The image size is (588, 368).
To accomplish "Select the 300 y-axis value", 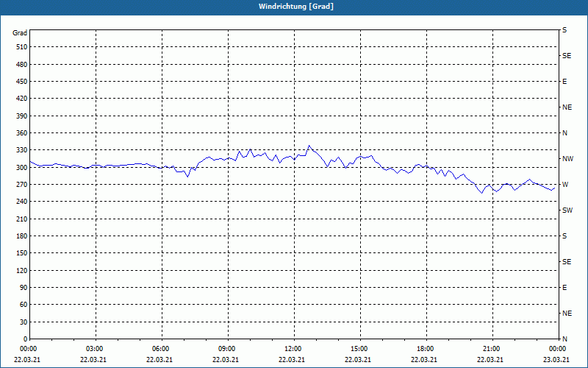I will [x=22, y=168].
